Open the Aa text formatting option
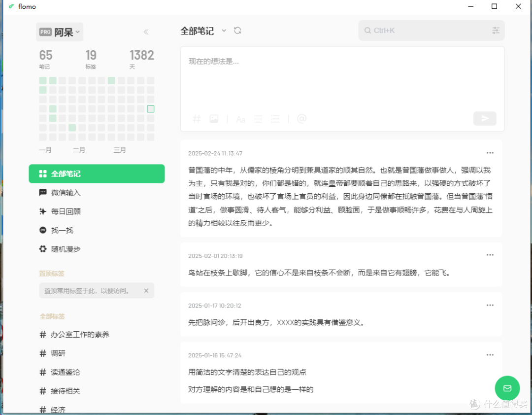Image resolution: width=532 pixels, height=415 pixels. 240,119
